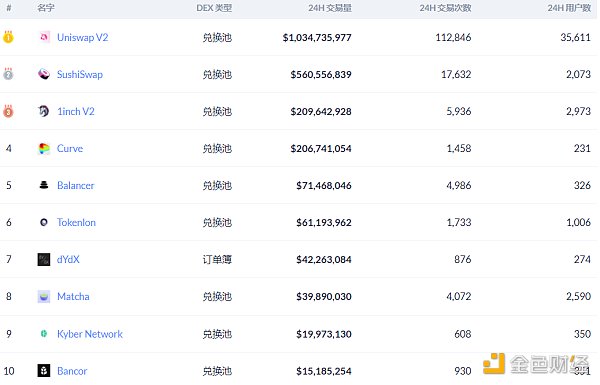
Task: Sort by DEX 类型 column header
Action: (x=214, y=8)
